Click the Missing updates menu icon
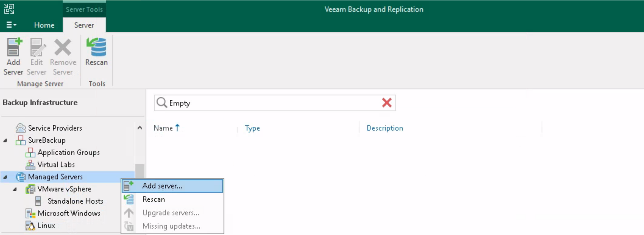 pyautogui.click(x=129, y=226)
